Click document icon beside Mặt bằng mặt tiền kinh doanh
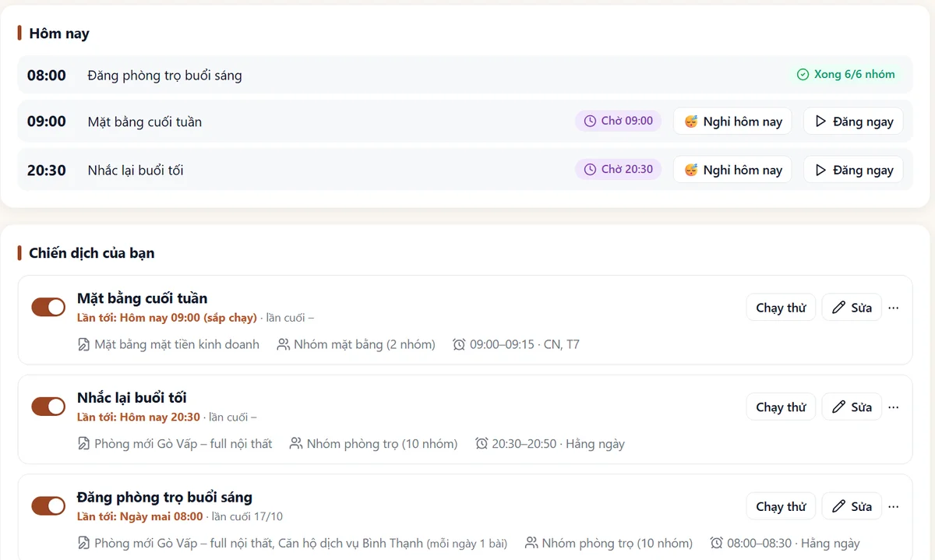 [x=84, y=344]
